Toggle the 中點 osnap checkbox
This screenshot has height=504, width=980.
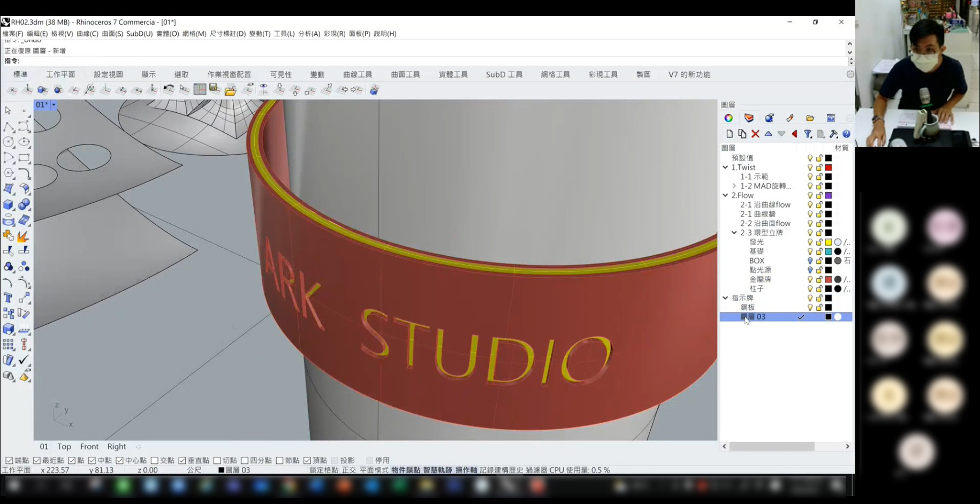(x=92, y=460)
